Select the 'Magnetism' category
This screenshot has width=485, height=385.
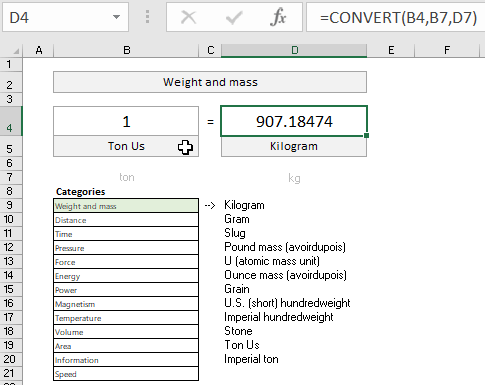click(126, 304)
